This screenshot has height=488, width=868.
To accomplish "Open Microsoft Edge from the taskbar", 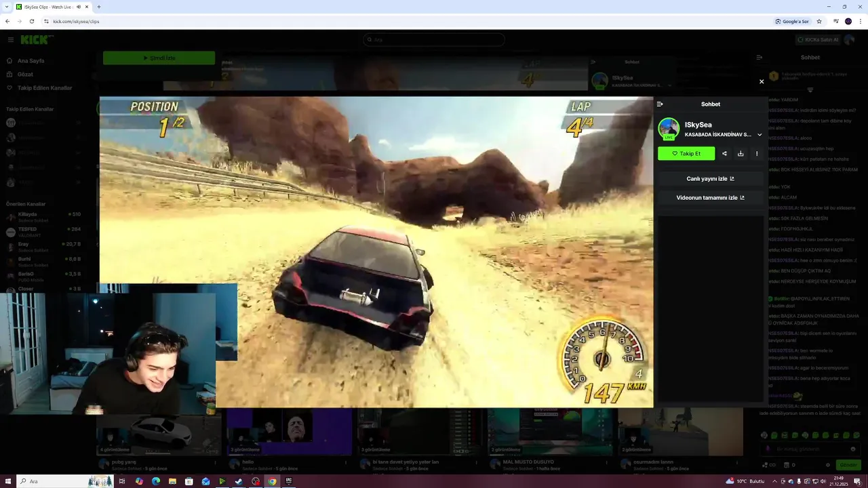I will [156, 481].
